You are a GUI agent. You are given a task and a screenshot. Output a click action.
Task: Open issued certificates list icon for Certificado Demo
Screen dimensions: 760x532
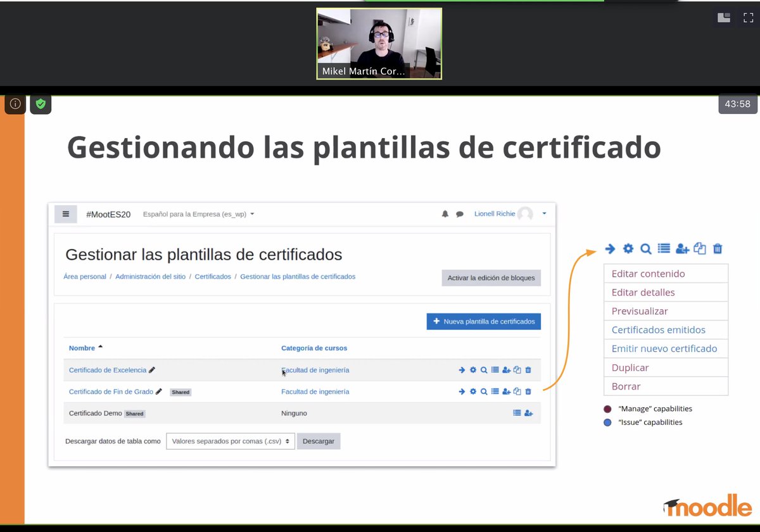[517, 413]
